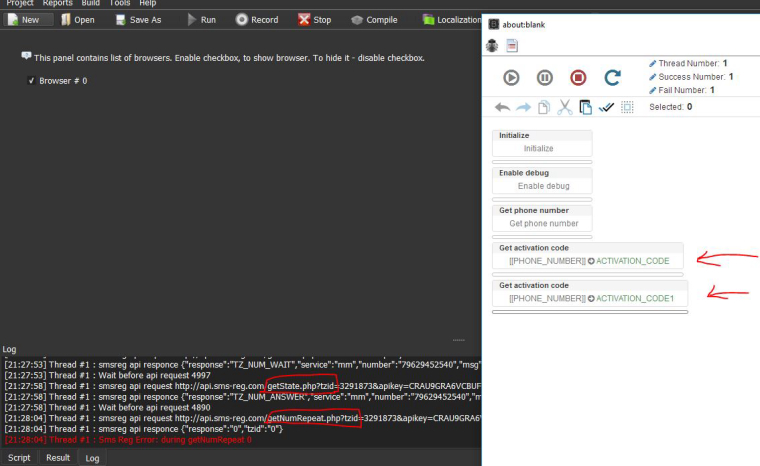Image resolution: width=760 pixels, height=466 pixels.
Task: Switch to the Result tab
Action: pyautogui.click(x=58, y=457)
